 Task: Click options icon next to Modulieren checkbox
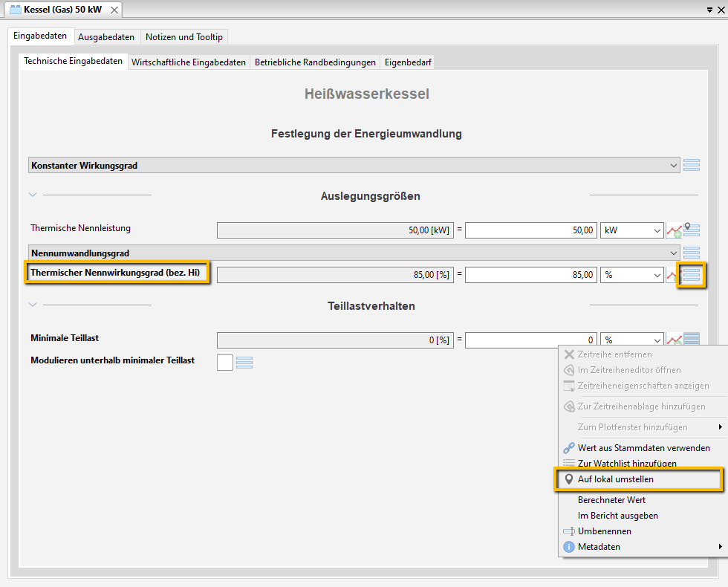244,363
